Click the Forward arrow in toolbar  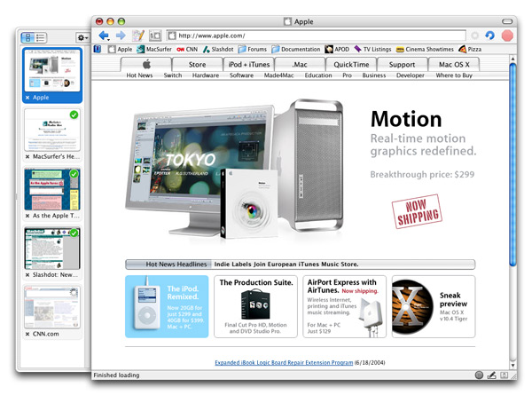point(121,36)
